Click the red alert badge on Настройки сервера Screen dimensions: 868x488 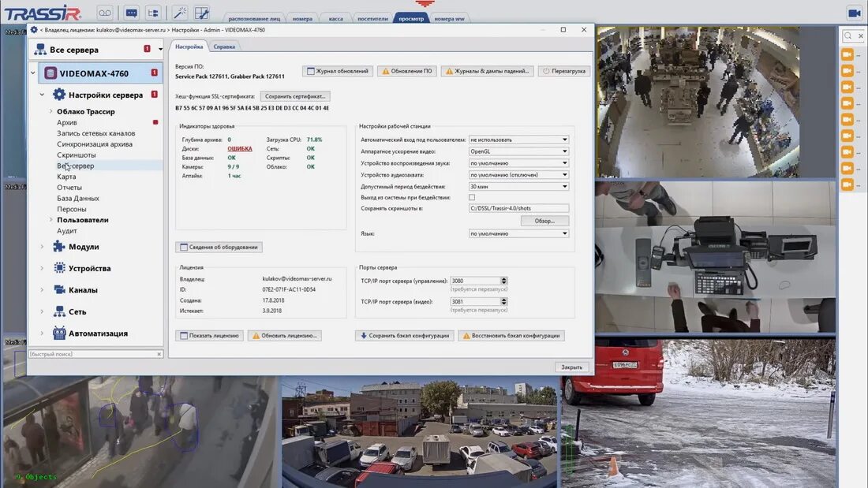pos(154,95)
